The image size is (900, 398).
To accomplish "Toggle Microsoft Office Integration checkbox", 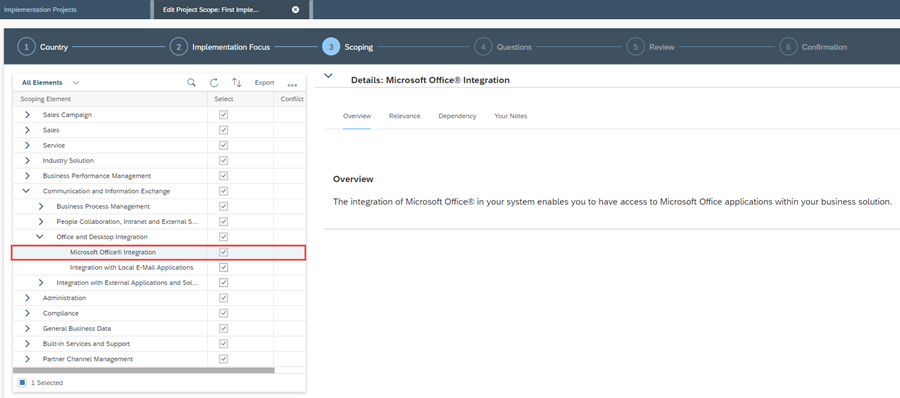I will (224, 252).
